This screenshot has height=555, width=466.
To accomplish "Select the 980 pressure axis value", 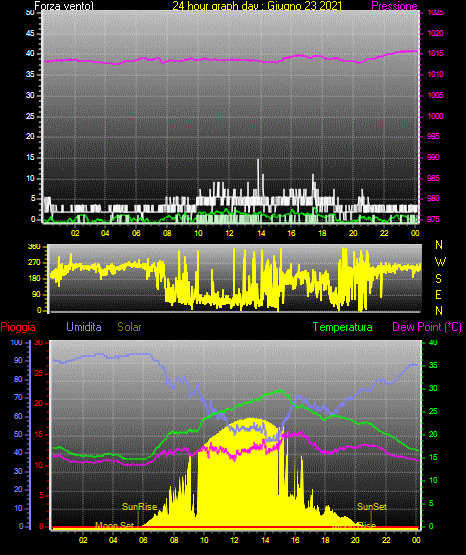I will 433,198.
